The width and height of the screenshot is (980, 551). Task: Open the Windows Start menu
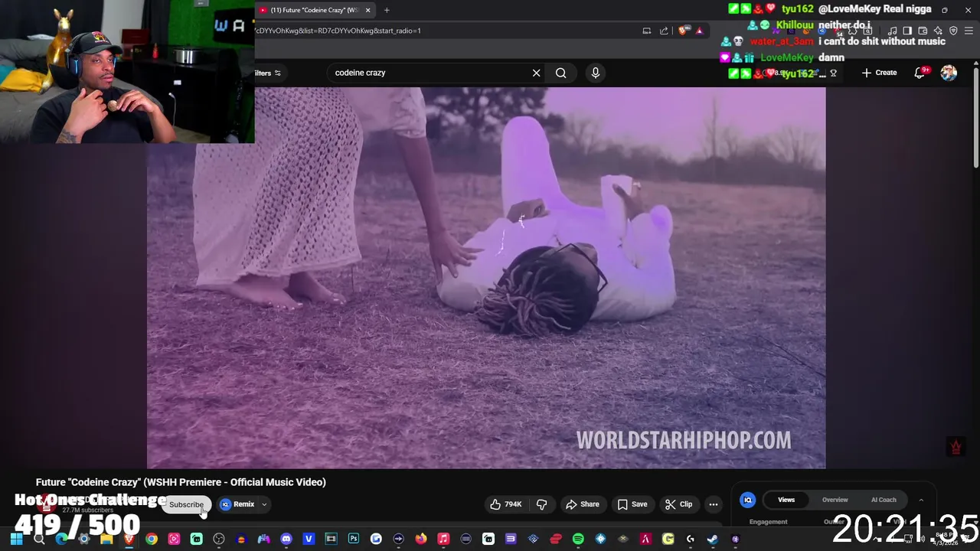click(x=16, y=540)
